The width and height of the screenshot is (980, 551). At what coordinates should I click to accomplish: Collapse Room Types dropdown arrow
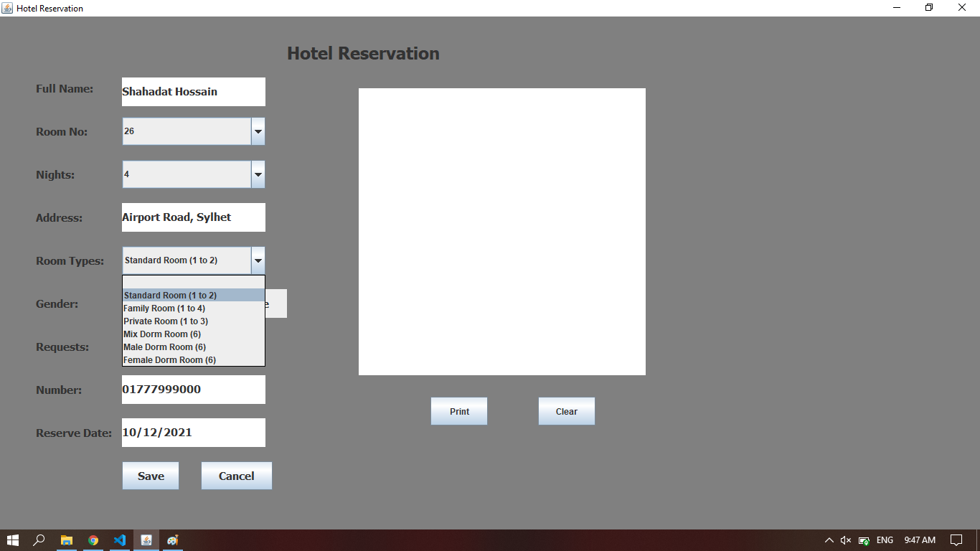[258, 260]
